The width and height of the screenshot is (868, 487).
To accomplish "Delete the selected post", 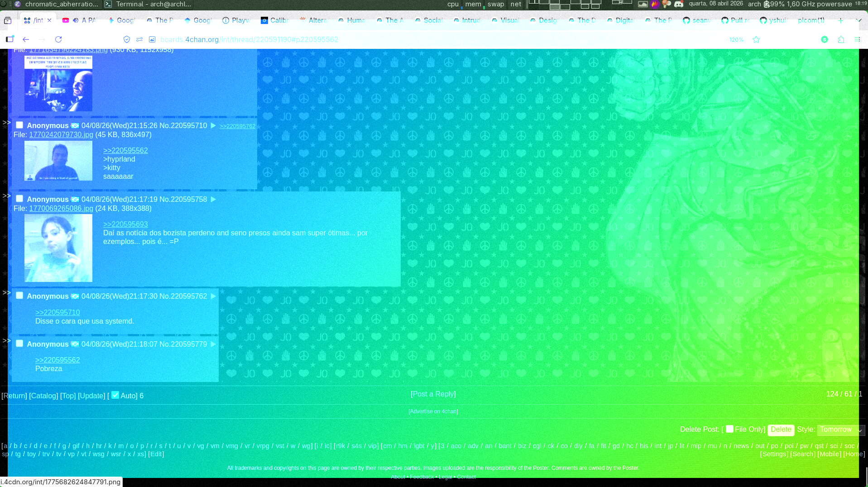I will tap(781, 430).
